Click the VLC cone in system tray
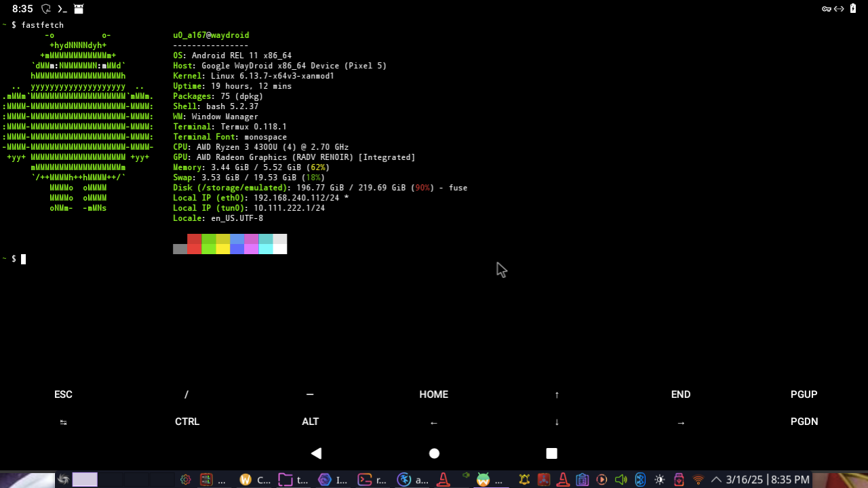This screenshot has width=868, height=488. [x=563, y=480]
